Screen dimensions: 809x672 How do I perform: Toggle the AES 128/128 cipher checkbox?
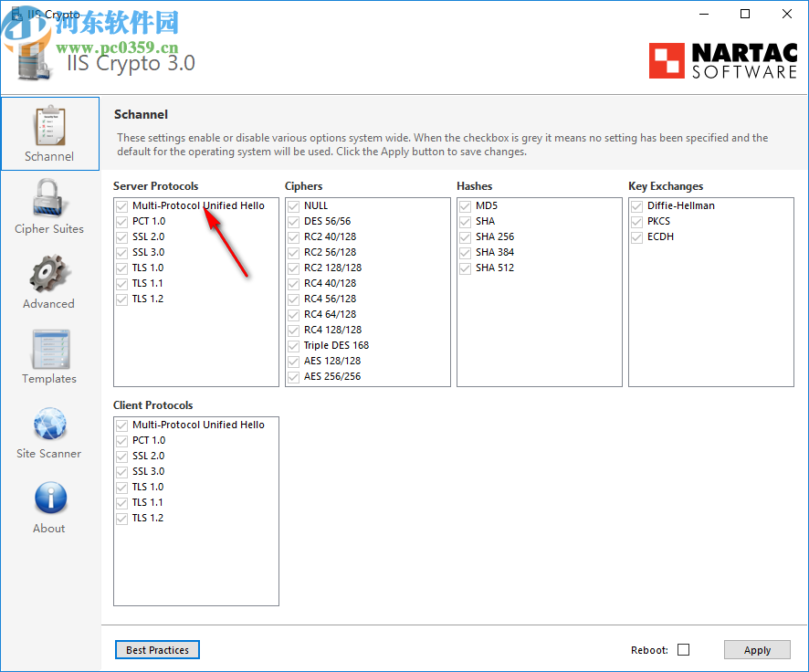coord(294,361)
